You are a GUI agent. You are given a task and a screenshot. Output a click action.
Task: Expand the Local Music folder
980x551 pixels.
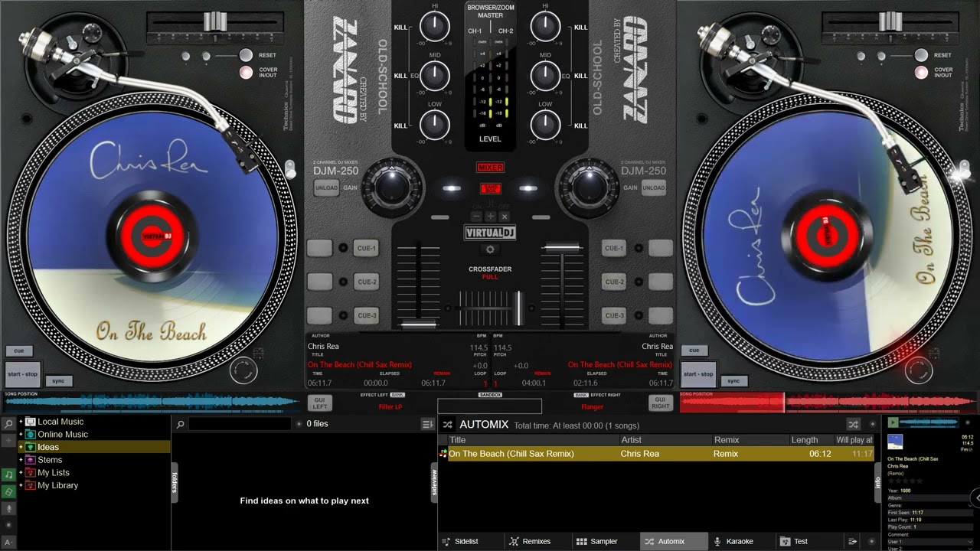click(21, 422)
